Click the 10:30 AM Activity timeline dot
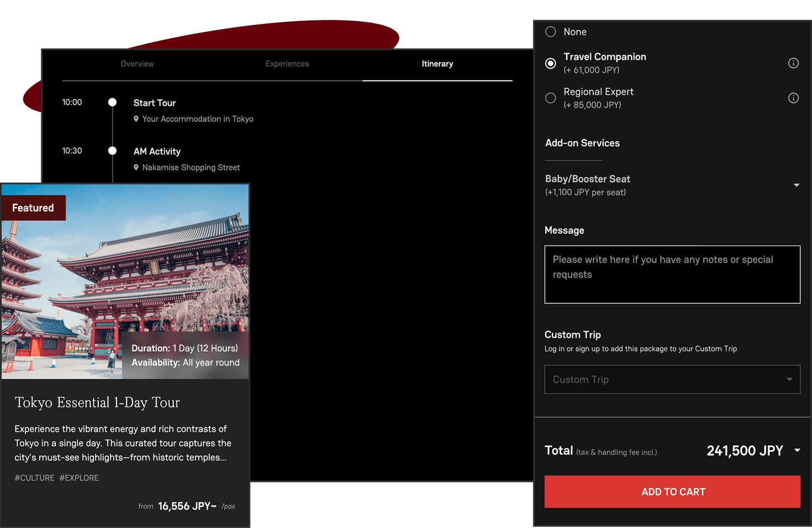Image resolution: width=812 pixels, height=528 pixels. point(113,151)
